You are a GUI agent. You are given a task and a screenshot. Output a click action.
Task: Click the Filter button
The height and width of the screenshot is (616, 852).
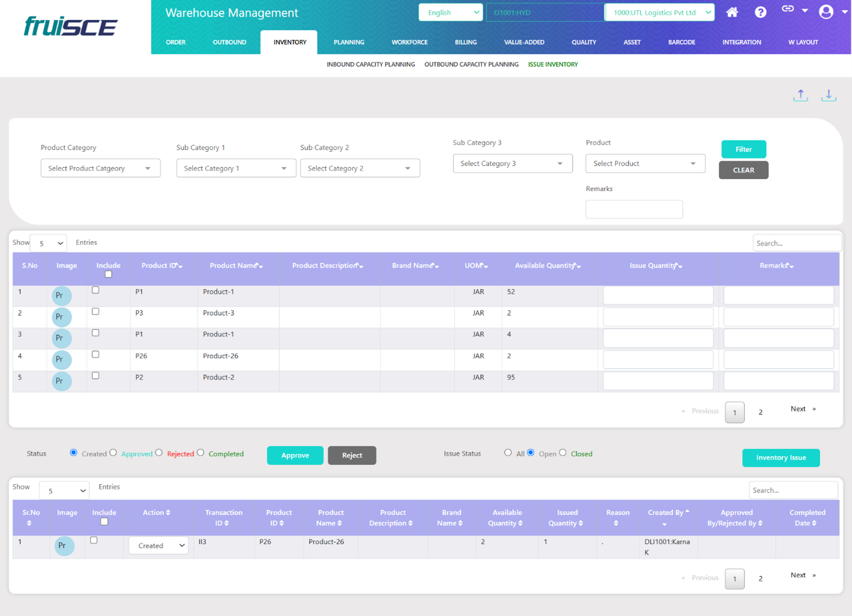[x=743, y=149]
